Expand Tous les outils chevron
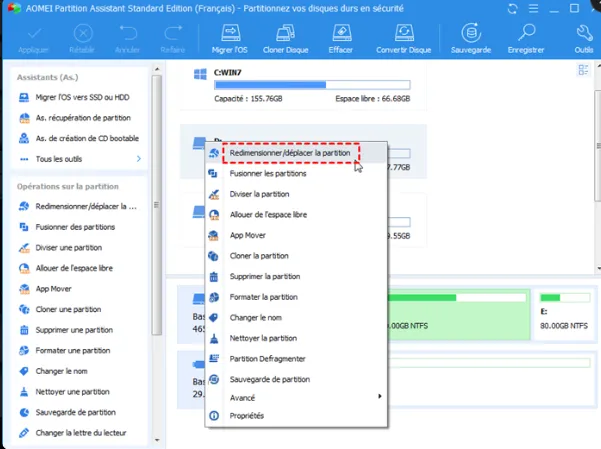The width and height of the screenshot is (601, 449). point(139,159)
